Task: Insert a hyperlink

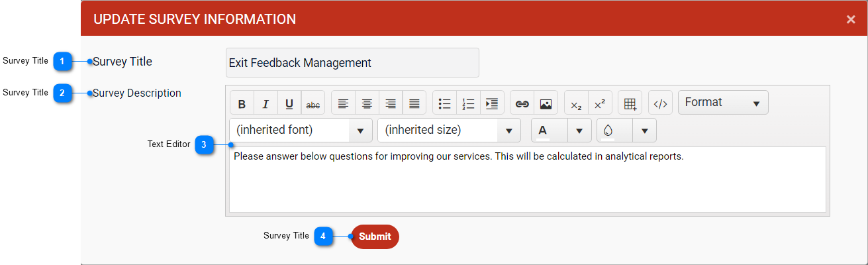Action: 522,103
